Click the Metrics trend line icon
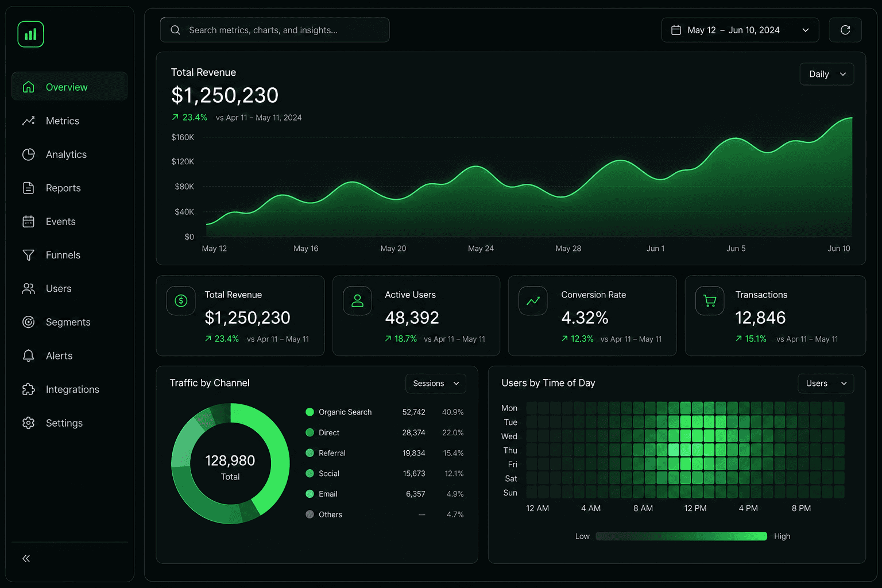This screenshot has height=588, width=882. (x=28, y=121)
